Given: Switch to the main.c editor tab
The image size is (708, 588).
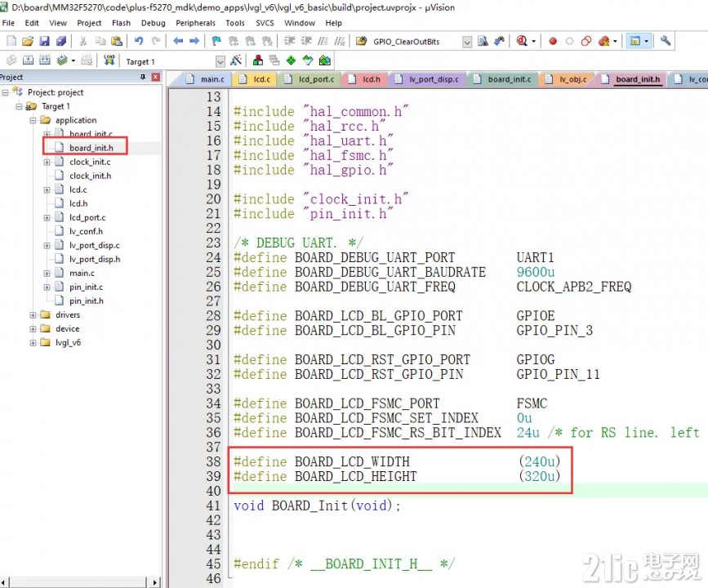Looking at the screenshot, I should [205, 79].
